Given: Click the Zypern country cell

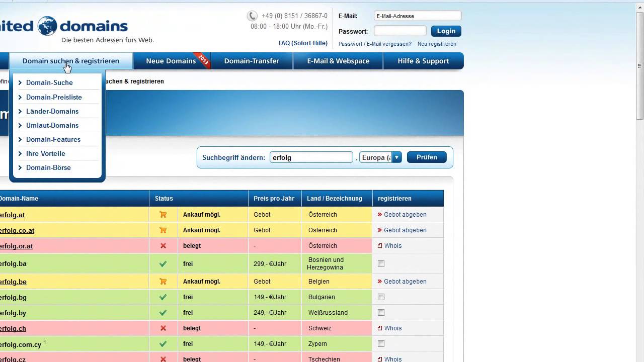Looking at the screenshot, I should (x=337, y=344).
